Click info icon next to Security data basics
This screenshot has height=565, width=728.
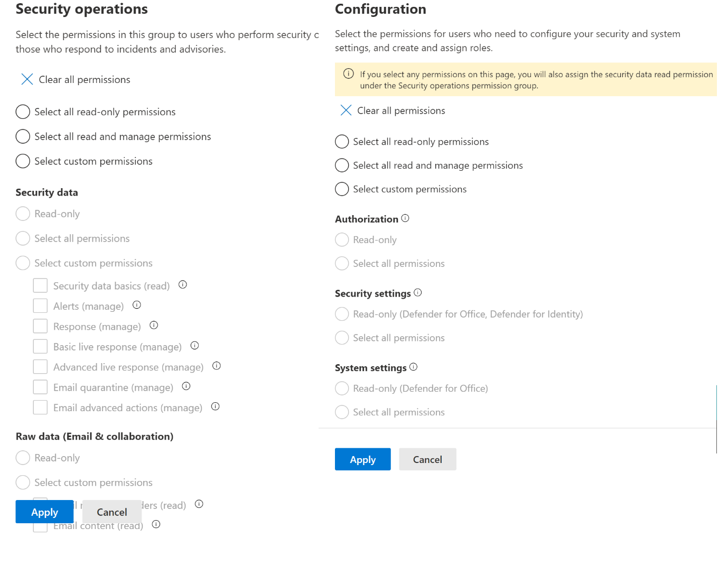pyautogui.click(x=183, y=285)
